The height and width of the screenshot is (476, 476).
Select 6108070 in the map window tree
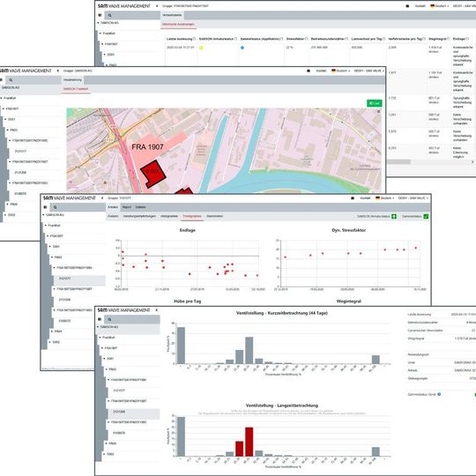20,194
